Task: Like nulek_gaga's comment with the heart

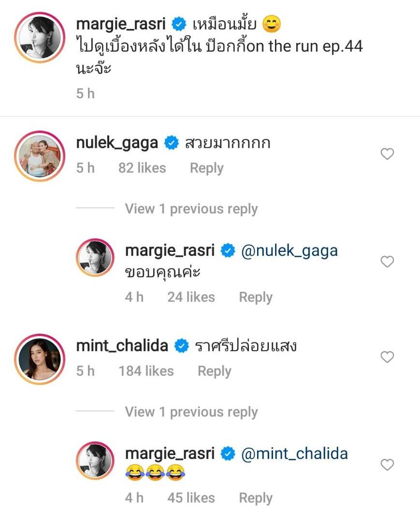Action: point(388,154)
